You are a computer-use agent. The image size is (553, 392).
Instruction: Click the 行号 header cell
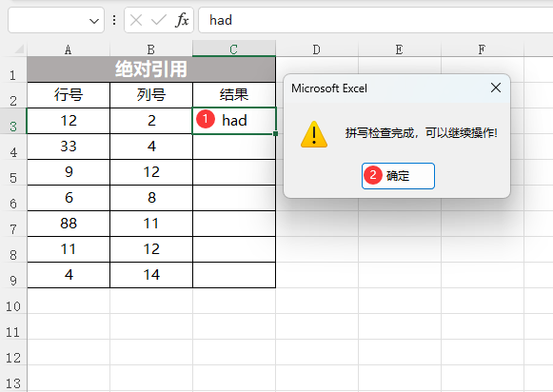69,95
